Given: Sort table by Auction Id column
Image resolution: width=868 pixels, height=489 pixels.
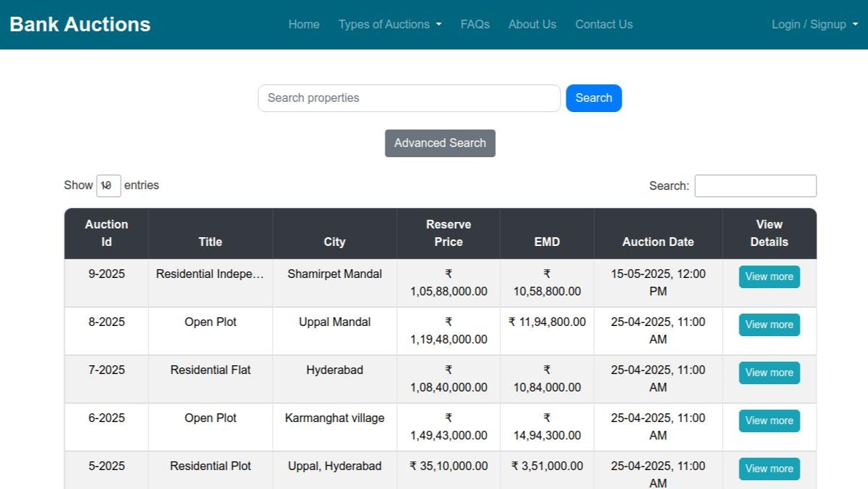Looking at the screenshot, I should coord(106,234).
